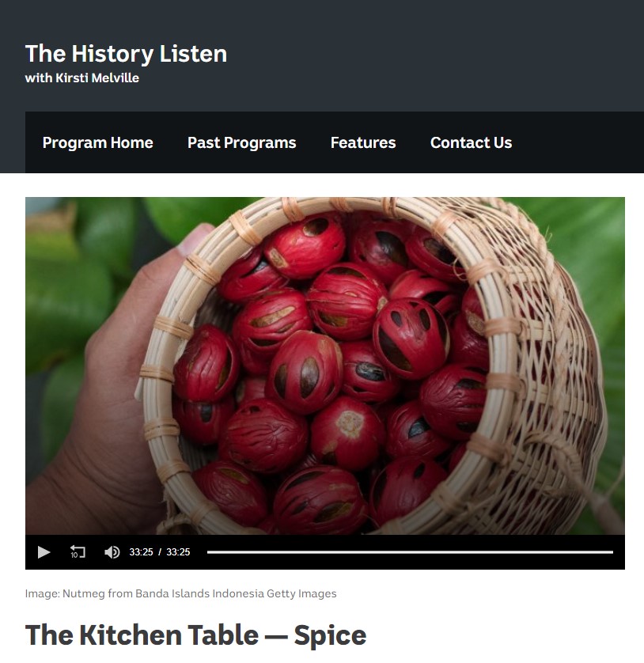Rewind the audio by 10 seconds
Screen dimensions: 644x663
pyautogui.click(x=78, y=552)
